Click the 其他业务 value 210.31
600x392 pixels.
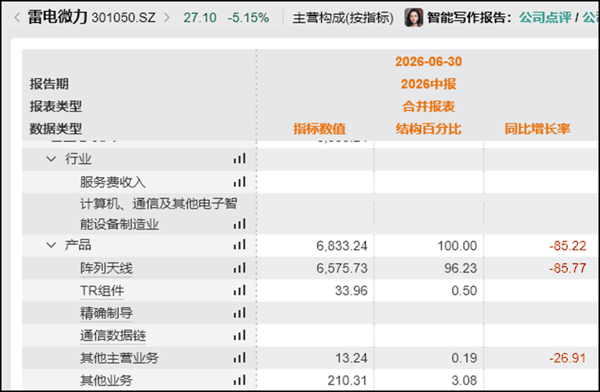347,381
